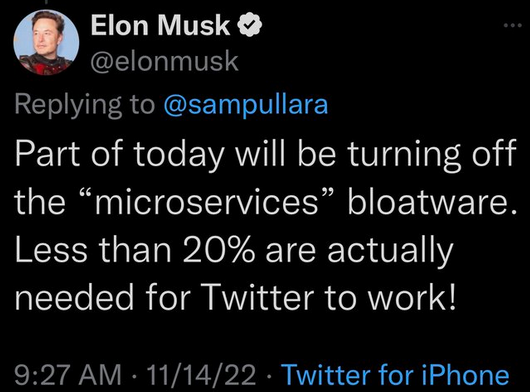Open the @sampullara mention link

tap(246, 105)
